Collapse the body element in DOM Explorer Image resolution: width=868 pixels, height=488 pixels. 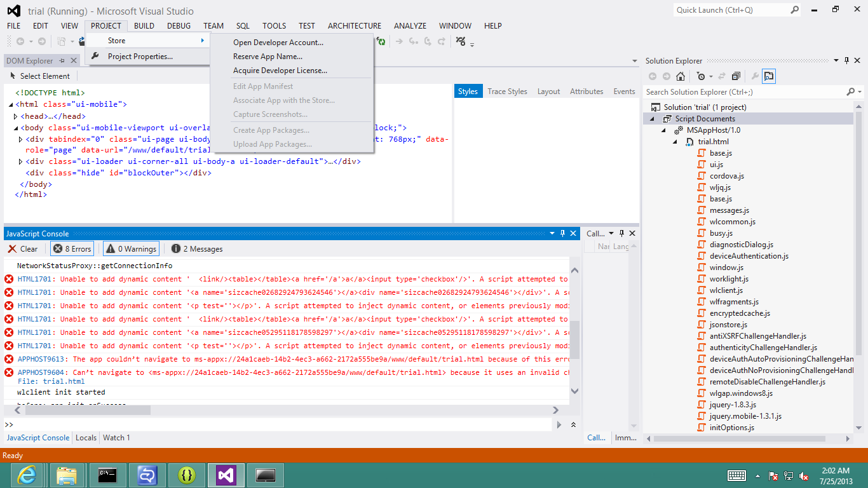point(16,128)
